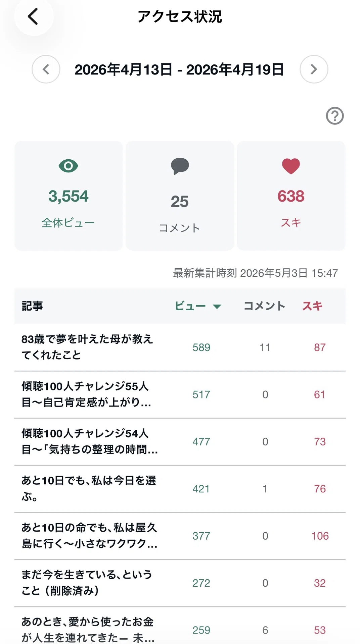Tap the back arrow icon
This screenshot has width=360, height=644.
[x=33, y=16]
